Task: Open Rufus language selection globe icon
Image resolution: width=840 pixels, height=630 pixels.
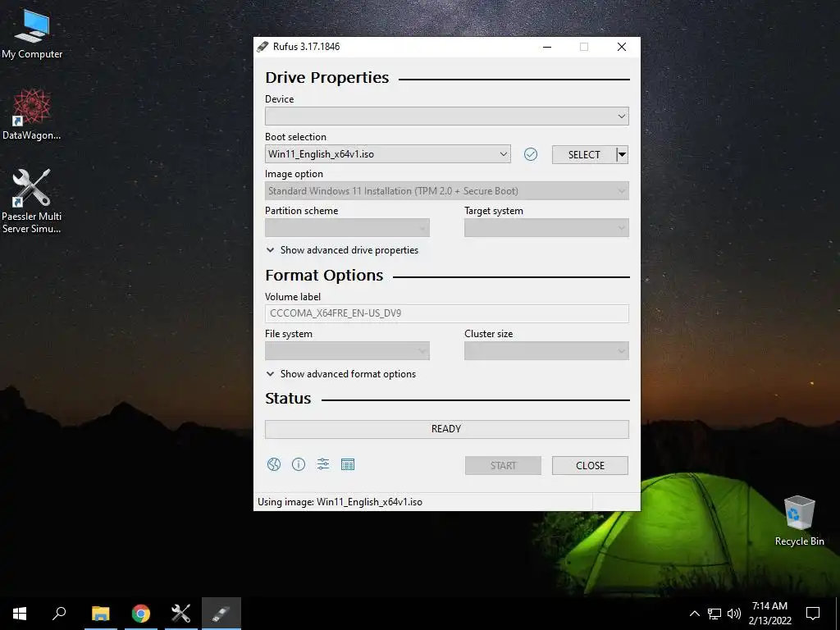Action: 274,464
